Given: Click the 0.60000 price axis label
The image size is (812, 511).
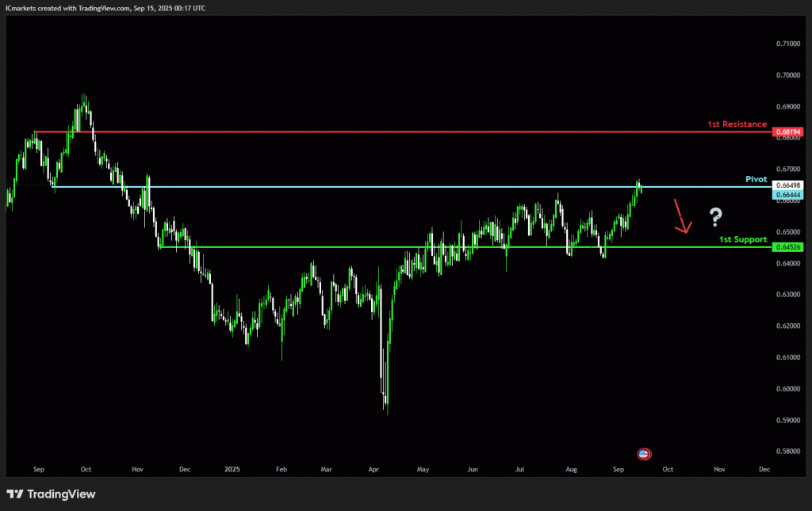Looking at the screenshot, I should click(x=788, y=389).
